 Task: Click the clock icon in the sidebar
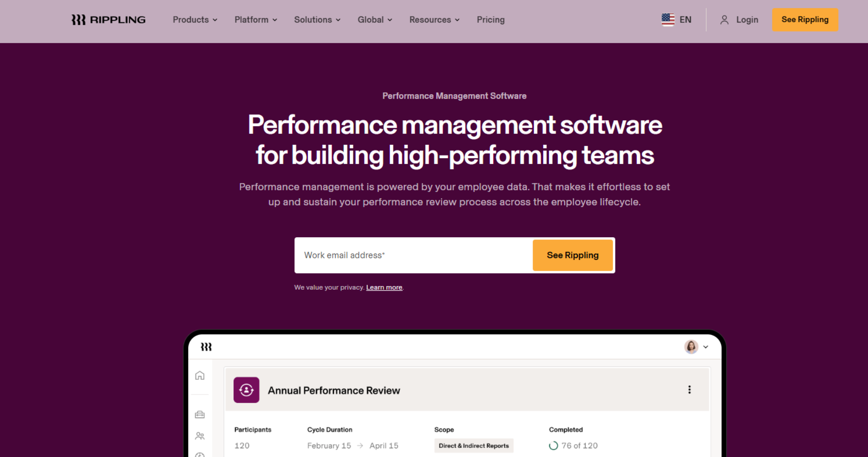click(x=200, y=455)
